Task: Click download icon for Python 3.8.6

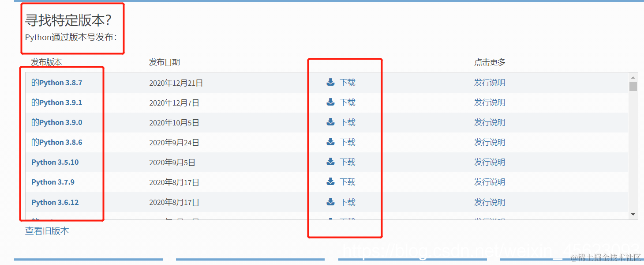Action: 330,142
